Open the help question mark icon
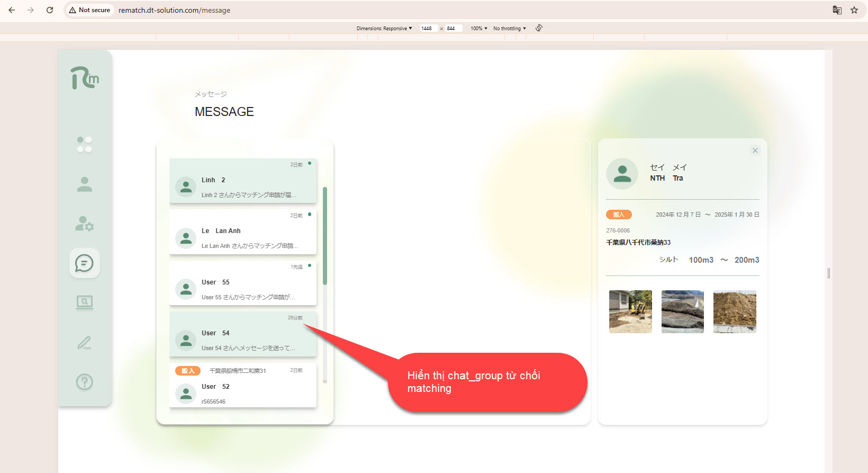The width and height of the screenshot is (868, 473). pos(84,382)
